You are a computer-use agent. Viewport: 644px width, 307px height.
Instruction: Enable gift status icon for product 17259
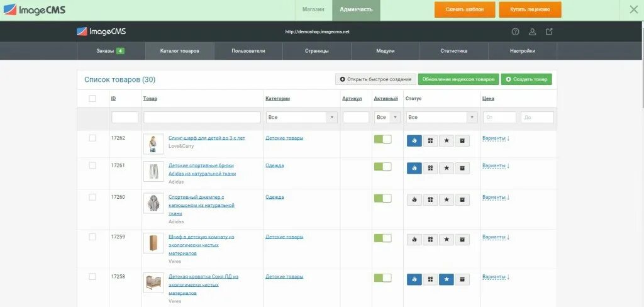click(430, 240)
